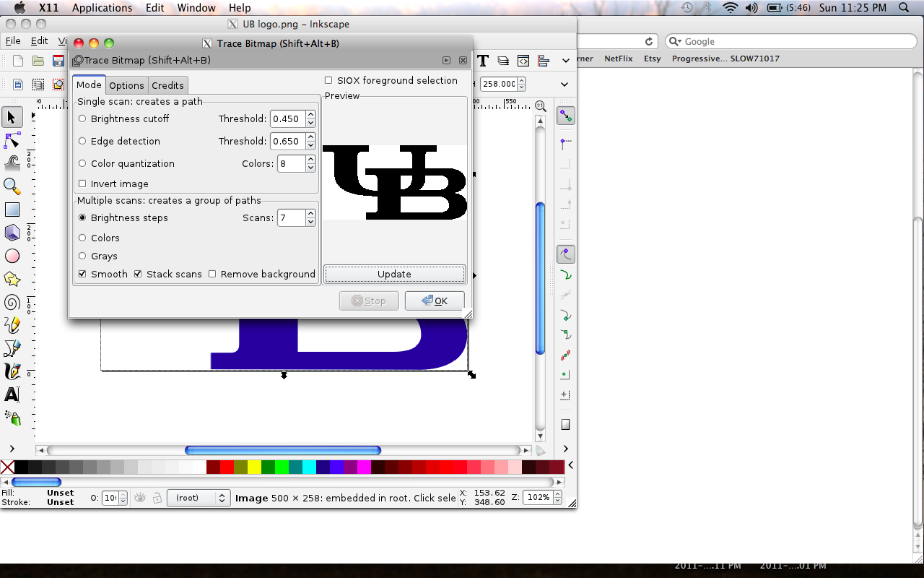924x578 pixels.
Task: Toggle the layer visibility eye icon
Action: (x=139, y=498)
